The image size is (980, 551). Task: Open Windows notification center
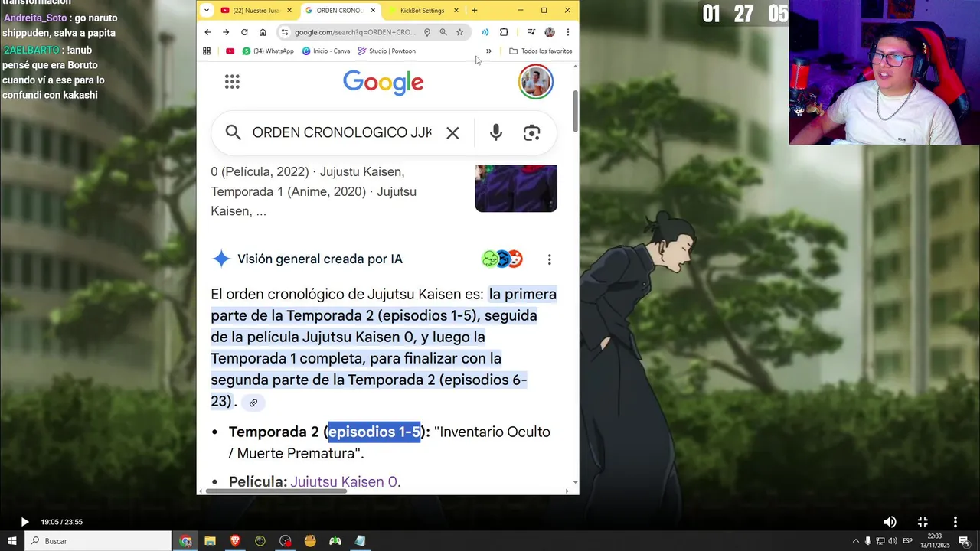pyautogui.click(x=964, y=541)
